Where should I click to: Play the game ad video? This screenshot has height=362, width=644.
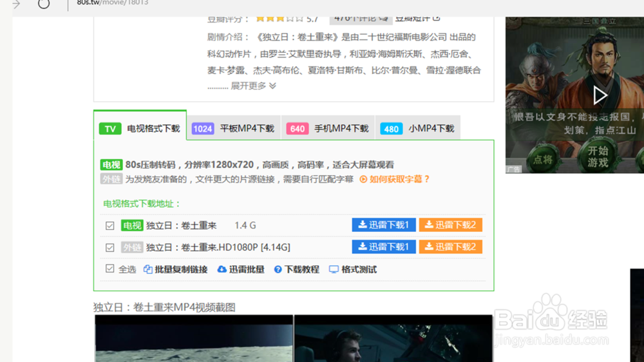(x=600, y=96)
